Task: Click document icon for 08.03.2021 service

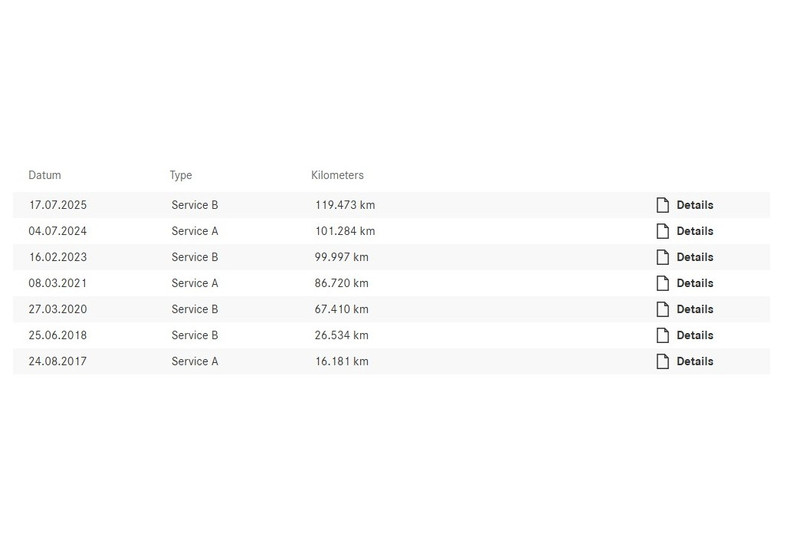Action: [x=662, y=283]
